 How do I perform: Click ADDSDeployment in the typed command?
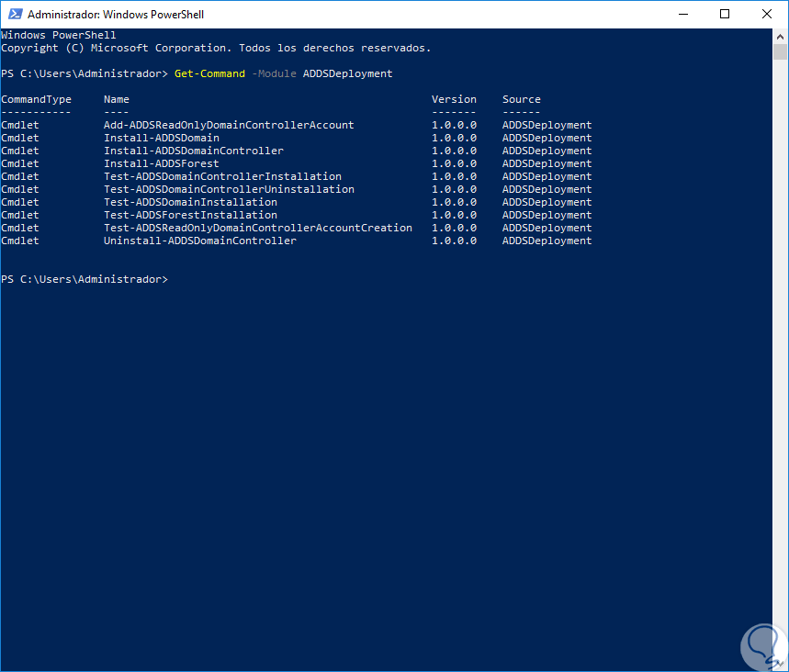pyautogui.click(x=347, y=73)
